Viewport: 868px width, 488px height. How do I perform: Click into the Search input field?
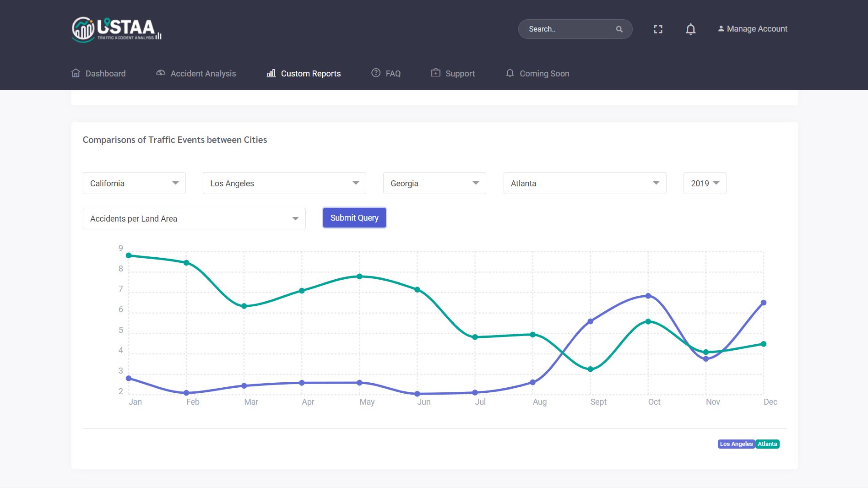568,29
